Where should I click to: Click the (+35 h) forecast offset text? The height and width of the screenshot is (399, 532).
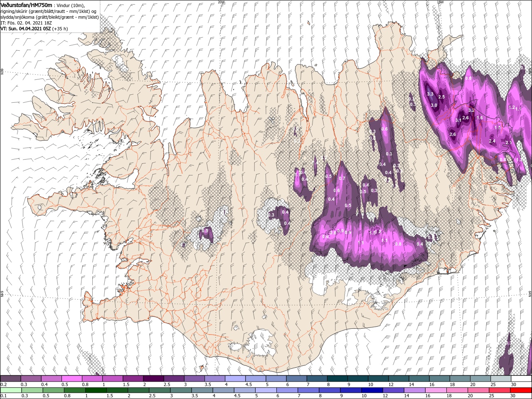[x=60, y=29]
